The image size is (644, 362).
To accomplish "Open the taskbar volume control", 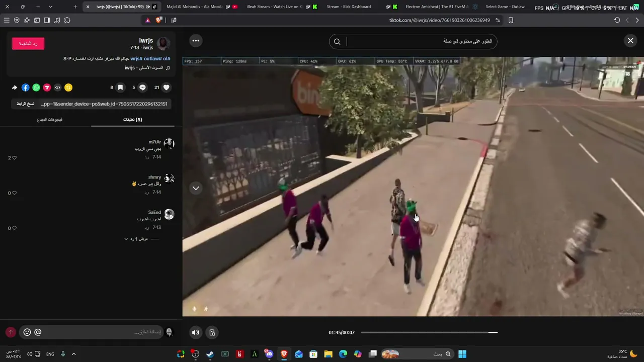I will click(29, 354).
